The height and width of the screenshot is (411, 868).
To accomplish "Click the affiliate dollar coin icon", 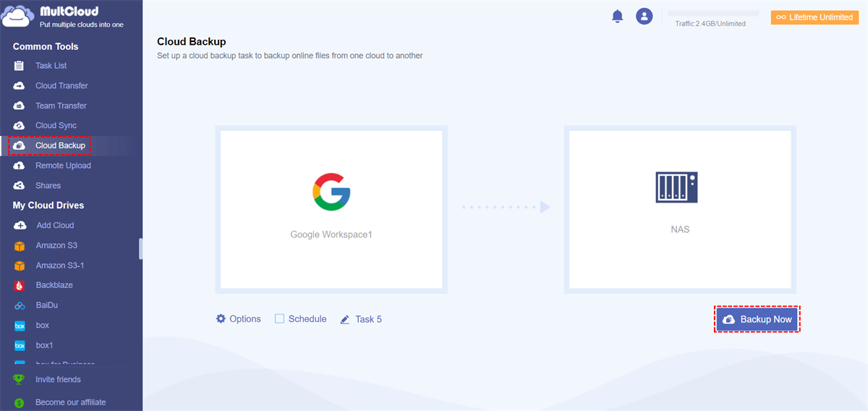I will click(19, 402).
